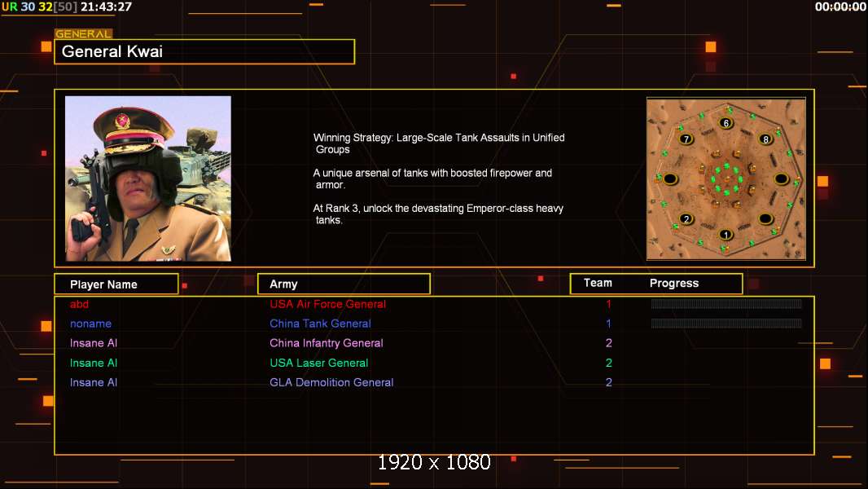The width and height of the screenshot is (868, 489).
Task: Click the UR indicator in the top-left
Action: 10,7
